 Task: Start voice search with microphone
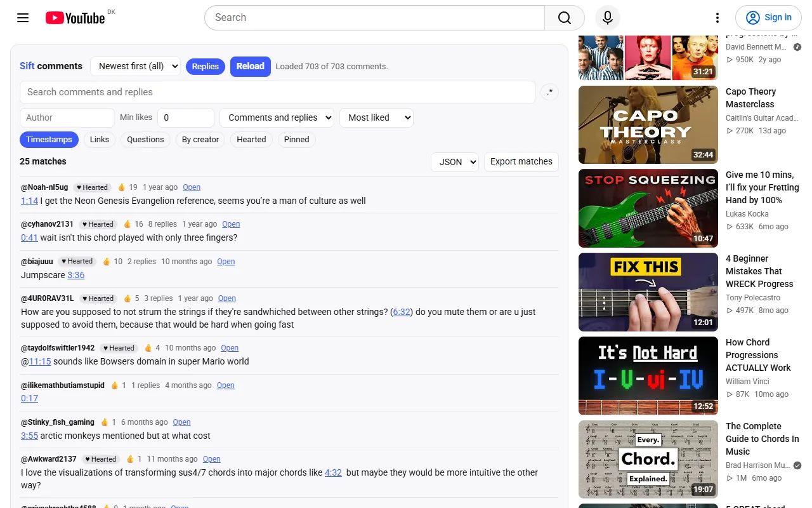608,18
